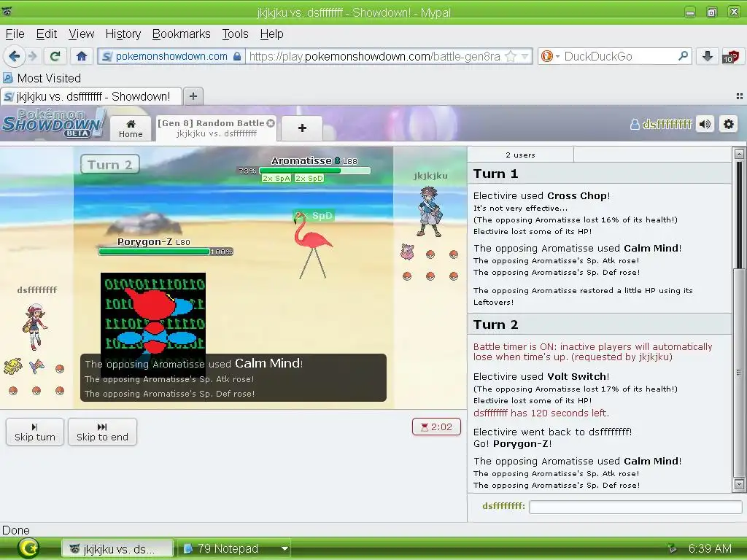Click the pokemonshowdown.com site identity label
This screenshot has height=560, width=747.
click(171, 56)
